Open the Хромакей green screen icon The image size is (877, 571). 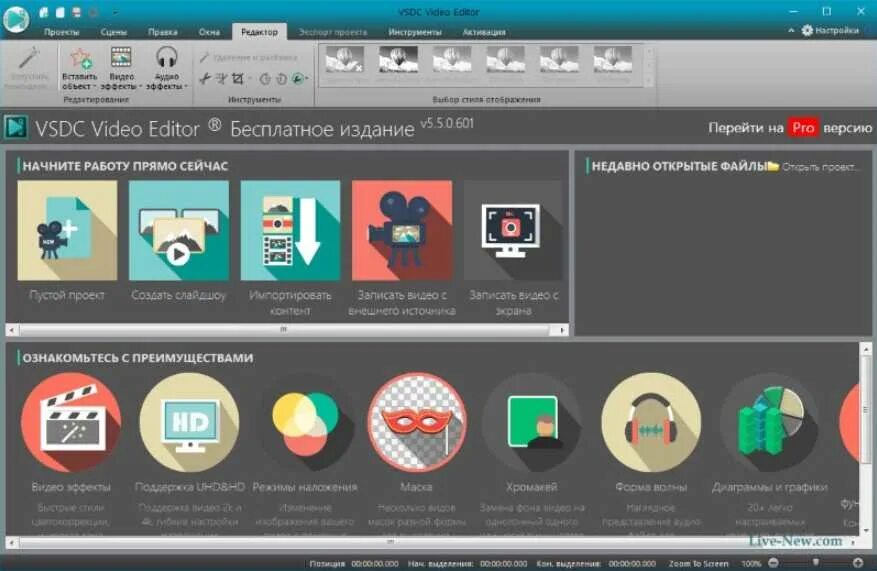pyautogui.click(x=532, y=422)
